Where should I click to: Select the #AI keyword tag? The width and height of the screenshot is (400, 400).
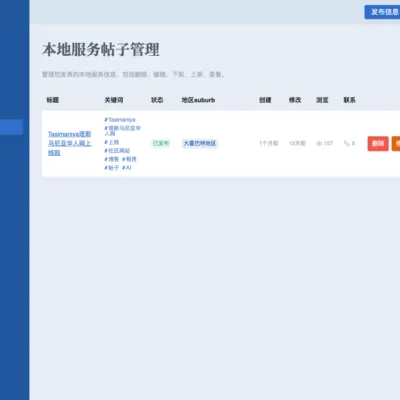click(127, 168)
